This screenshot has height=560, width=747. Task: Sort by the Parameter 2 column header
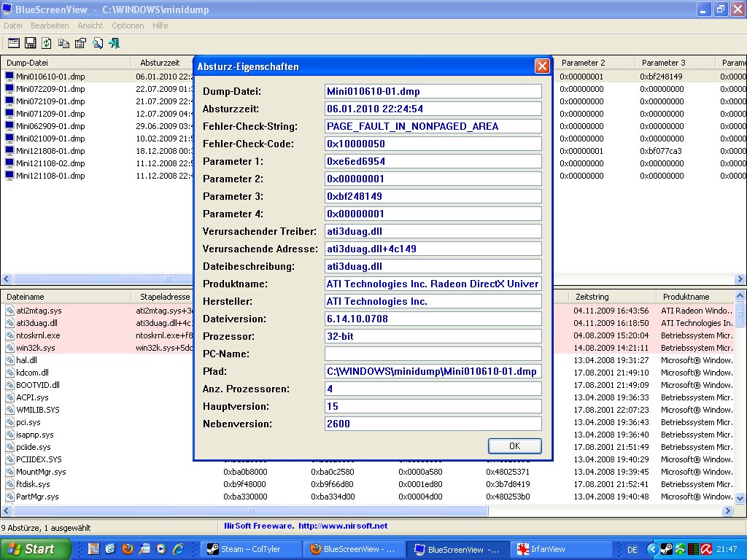click(595, 63)
